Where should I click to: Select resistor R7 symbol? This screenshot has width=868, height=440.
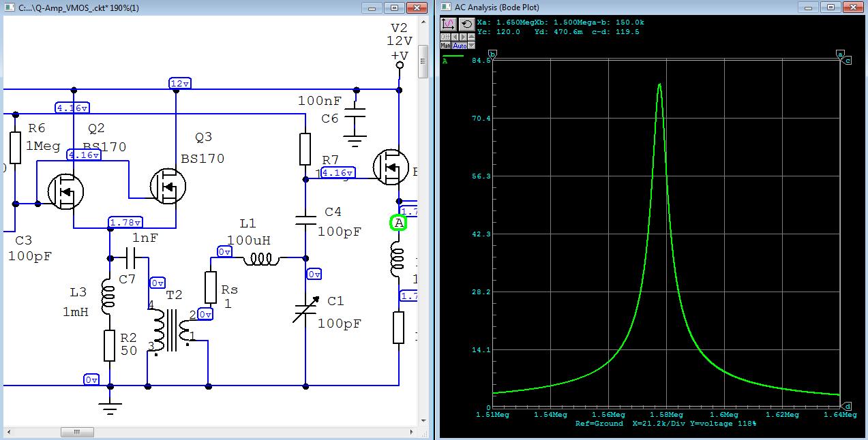(x=305, y=149)
